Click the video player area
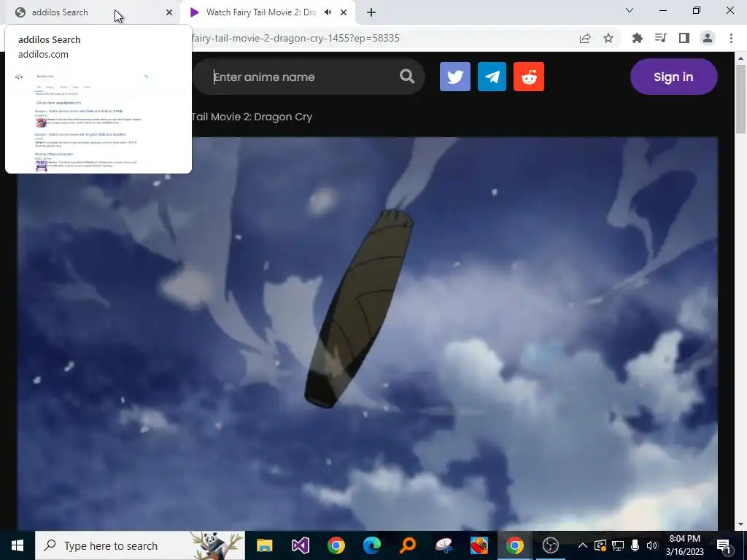The height and width of the screenshot is (560, 747). point(368,333)
